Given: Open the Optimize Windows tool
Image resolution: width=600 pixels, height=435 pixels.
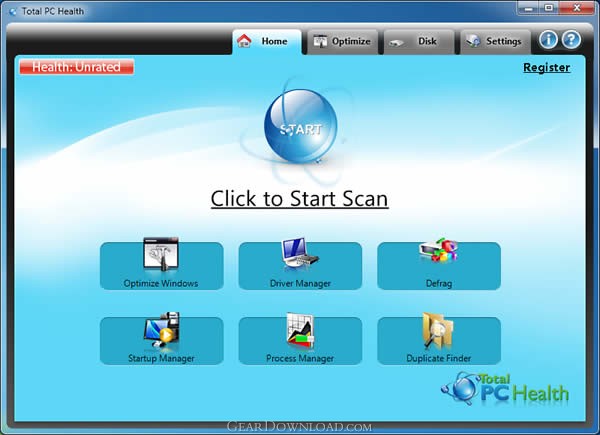Looking at the screenshot, I should [x=161, y=266].
